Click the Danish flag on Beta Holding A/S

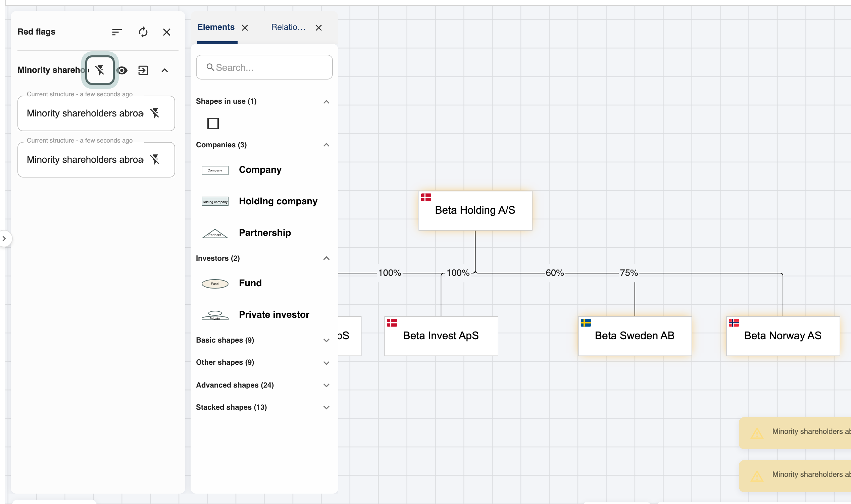426,197
